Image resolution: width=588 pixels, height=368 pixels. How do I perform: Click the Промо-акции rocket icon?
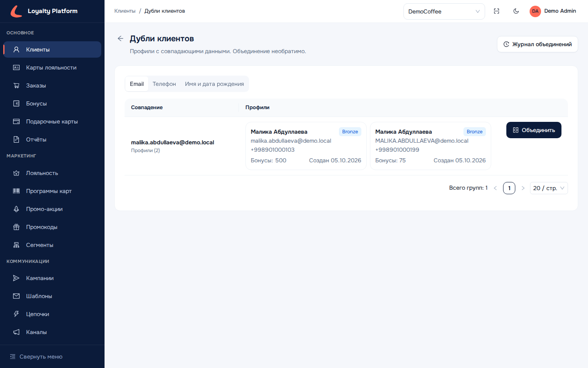click(x=16, y=209)
